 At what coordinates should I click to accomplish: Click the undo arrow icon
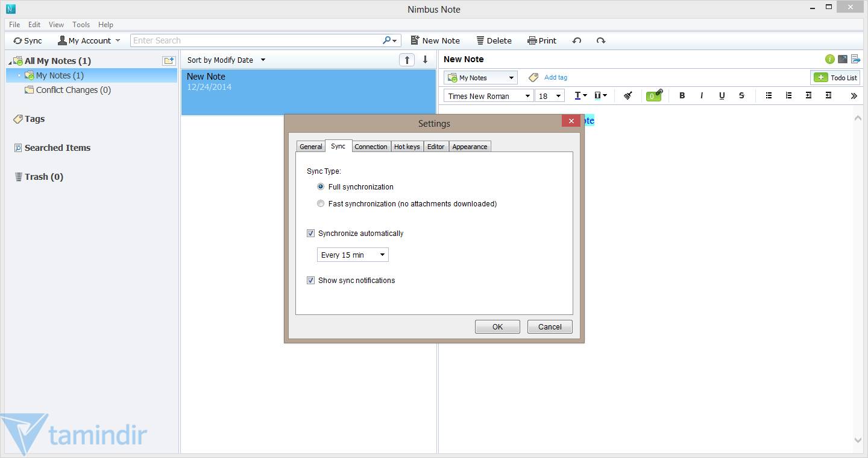pos(577,40)
